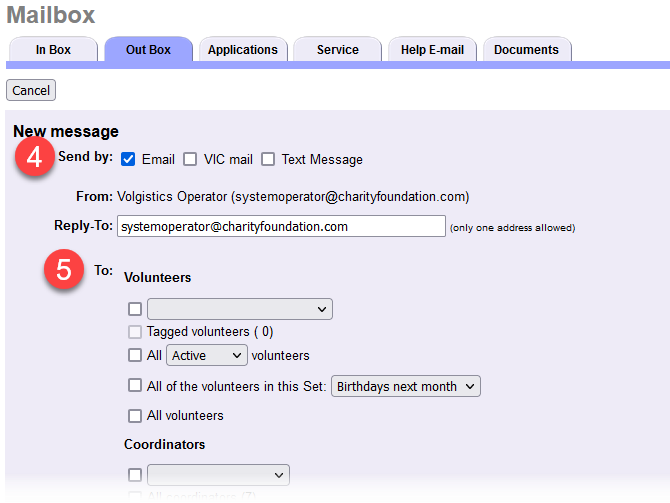The image size is (670, 503).
Task: Click the Coordinators section heading
Action: pos(165,444)
